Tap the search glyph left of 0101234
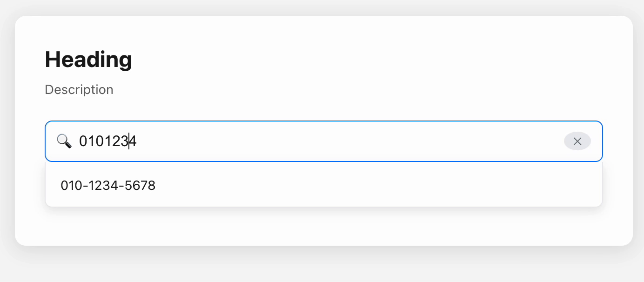Viewport: 644px width, 282px height. point(64,141)
